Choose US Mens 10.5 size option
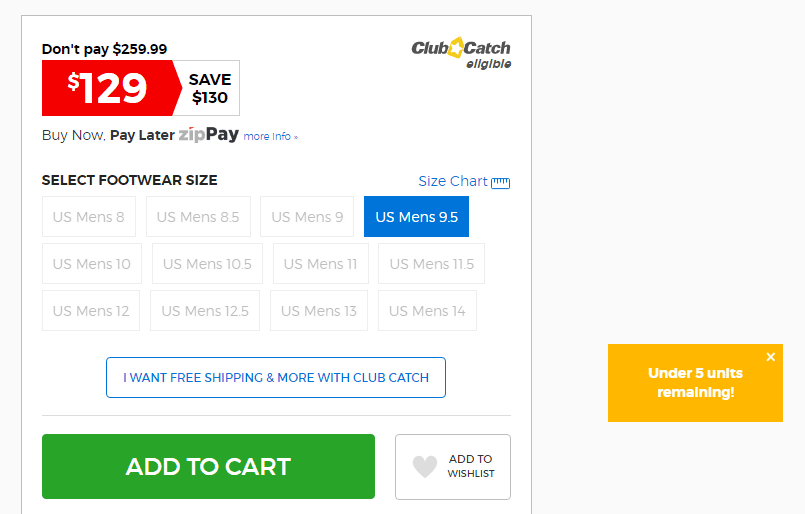The width and height of the screenshot is (805, 514). pyautogui.click(x=207, y=264)
